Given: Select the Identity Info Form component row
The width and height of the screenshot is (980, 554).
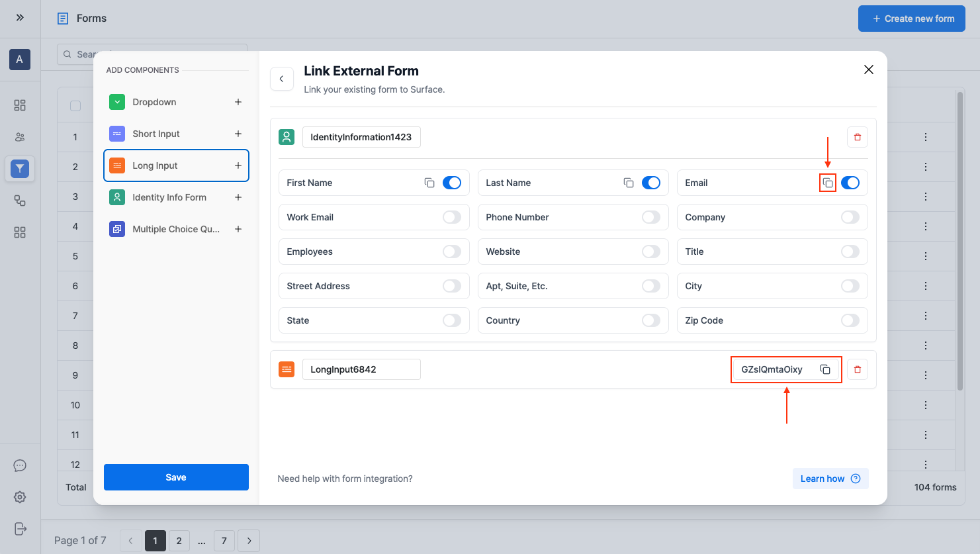Looking at the screenshot, I should tap(176, 197).
